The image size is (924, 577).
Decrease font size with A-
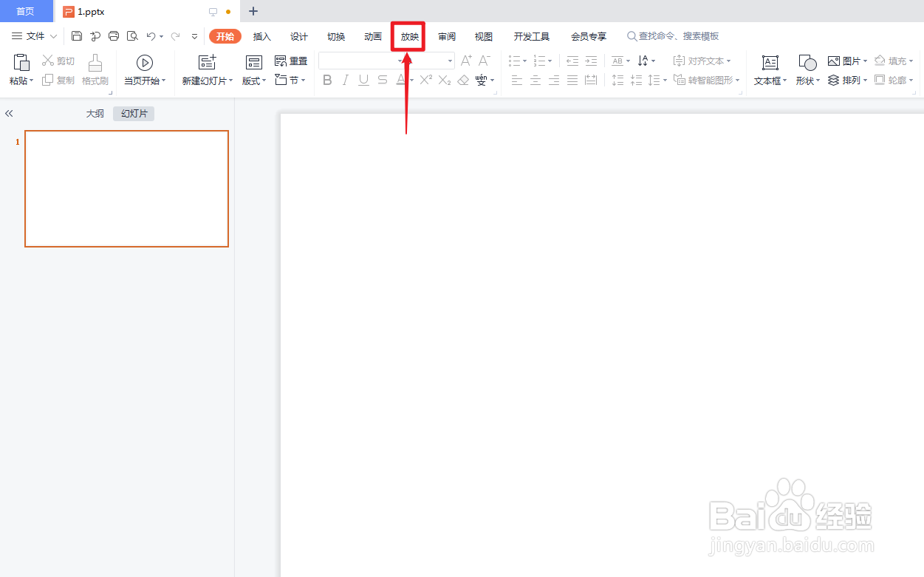point(485,61)
